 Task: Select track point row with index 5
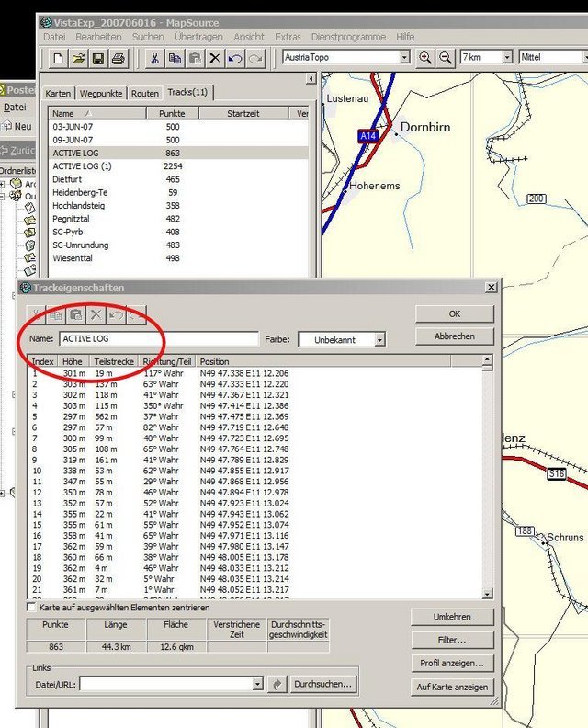coord(254,416)
